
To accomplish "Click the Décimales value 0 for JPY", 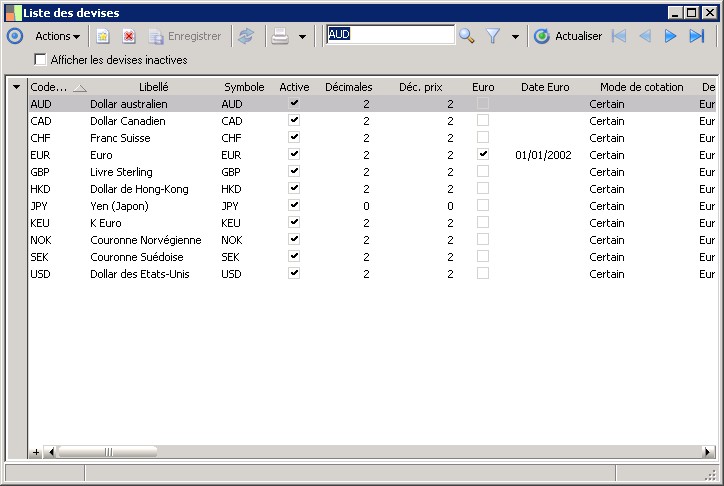I will coord(366,206).
